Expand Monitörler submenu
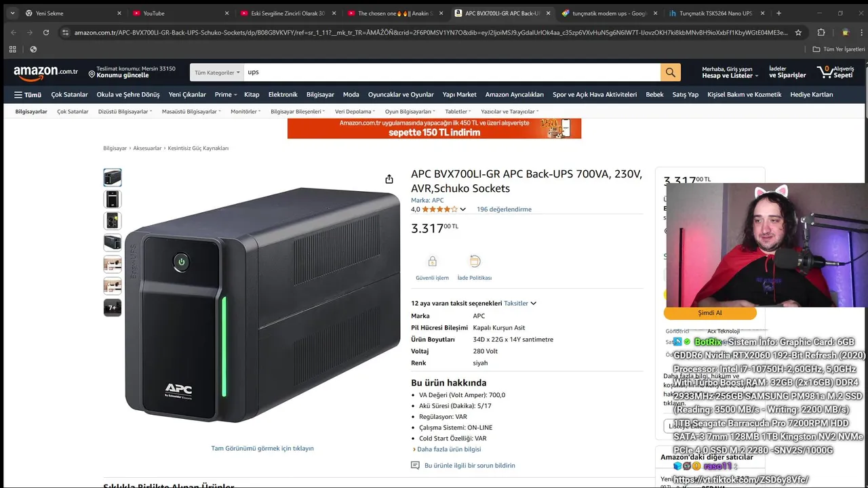The height and width of the screenshot is (488, 868). pyautogui.click(x=246, y=111)
